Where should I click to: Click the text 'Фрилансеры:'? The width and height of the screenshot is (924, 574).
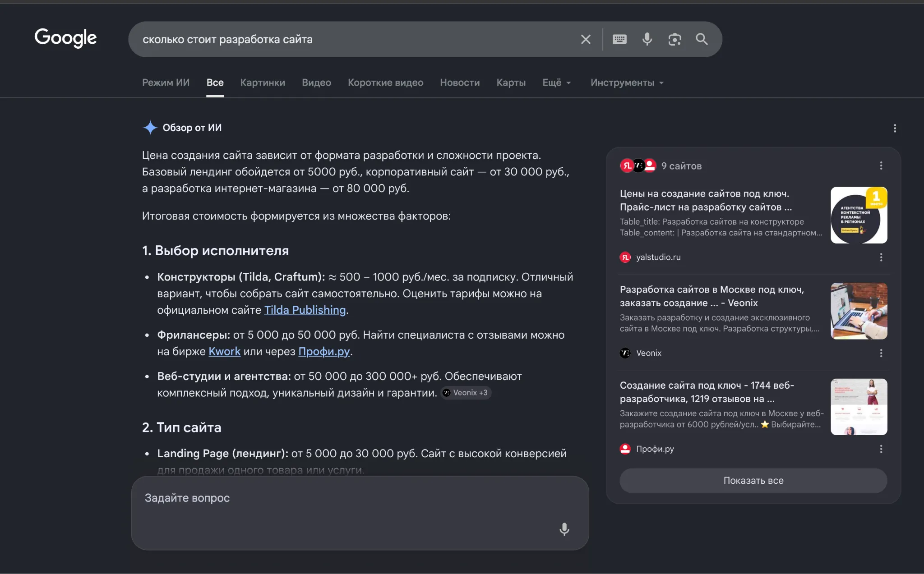pyautogui.click(x=193, y=335)
